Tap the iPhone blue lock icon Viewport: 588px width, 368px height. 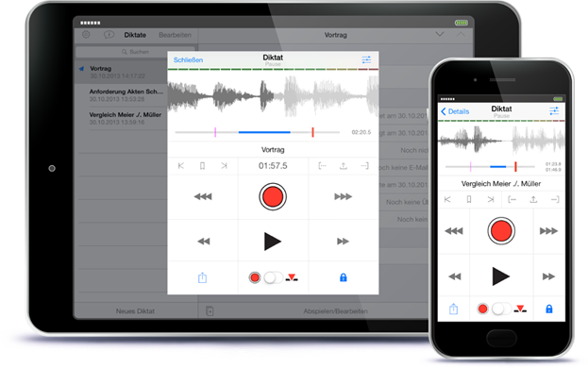[x=549, y=309]
